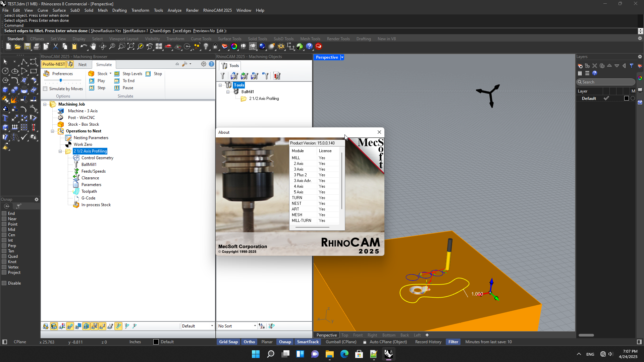Collapse the Tools root node in Machining Objects
The height and width of the screenshot is (362, 644).
coord(220,85)
